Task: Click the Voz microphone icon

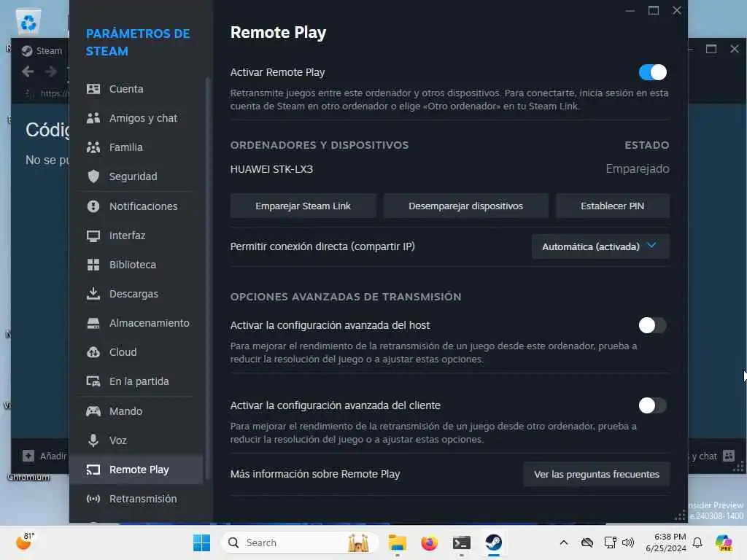Action: point(93,440)
